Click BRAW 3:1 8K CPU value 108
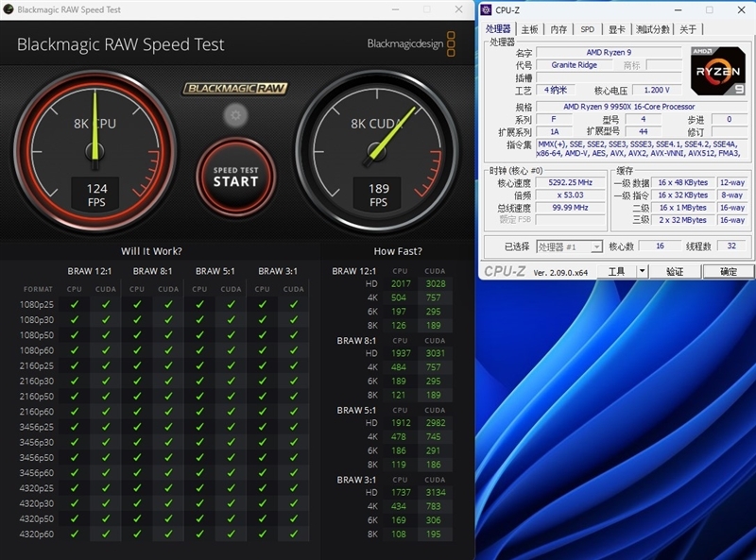Viewport: 756px width, 560px height. click(398, 534)
